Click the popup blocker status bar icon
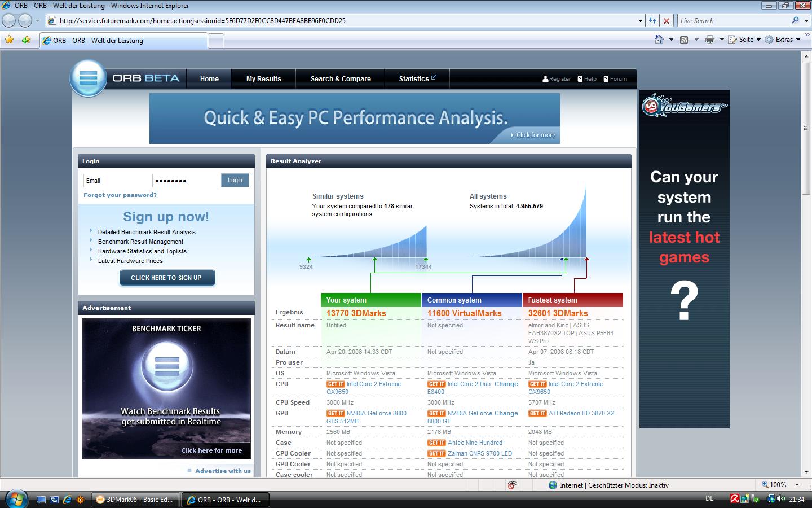The height and width of the screenshot is (508, 812). pyautogui.click(x=512, y=485)
